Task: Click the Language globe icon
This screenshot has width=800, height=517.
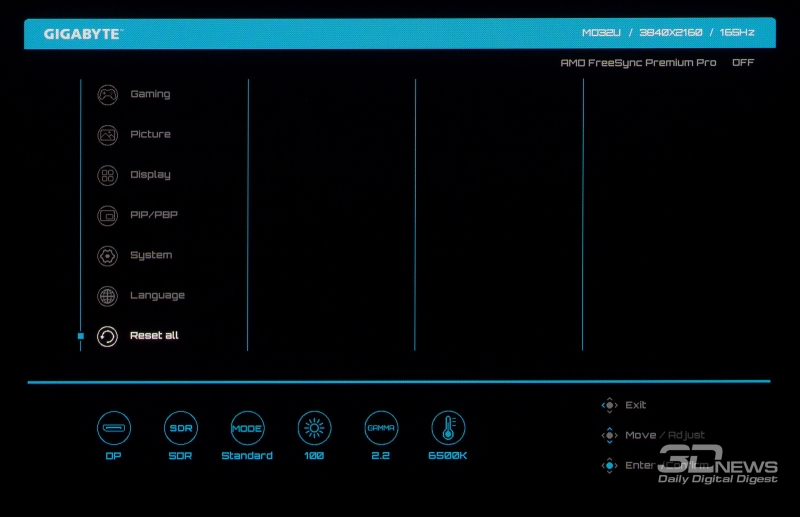Action: click(107, 296)
